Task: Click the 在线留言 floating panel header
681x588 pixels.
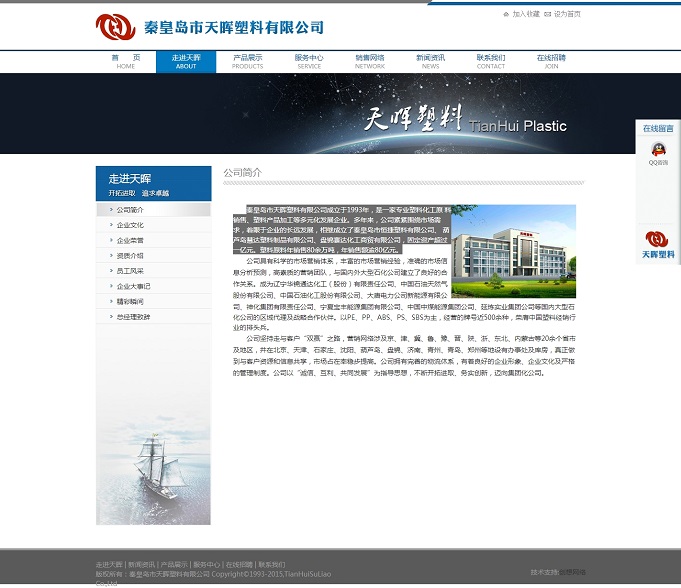Action: click(657, 128)
